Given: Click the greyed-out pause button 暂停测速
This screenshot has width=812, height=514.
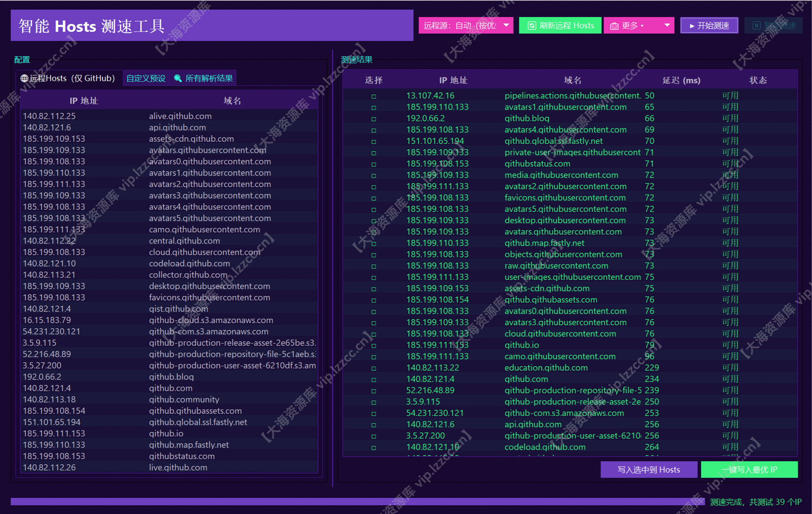Looking at the screenshot, I should coord(774,26).
